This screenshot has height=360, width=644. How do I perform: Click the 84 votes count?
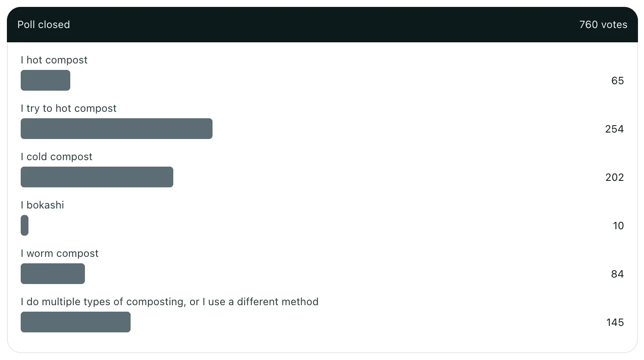[617, 274]
